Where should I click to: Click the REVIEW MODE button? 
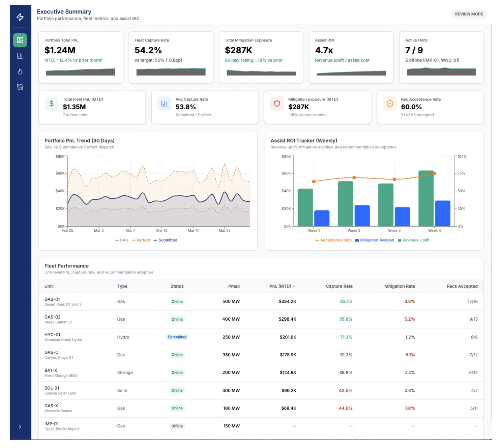coord(469,14)
